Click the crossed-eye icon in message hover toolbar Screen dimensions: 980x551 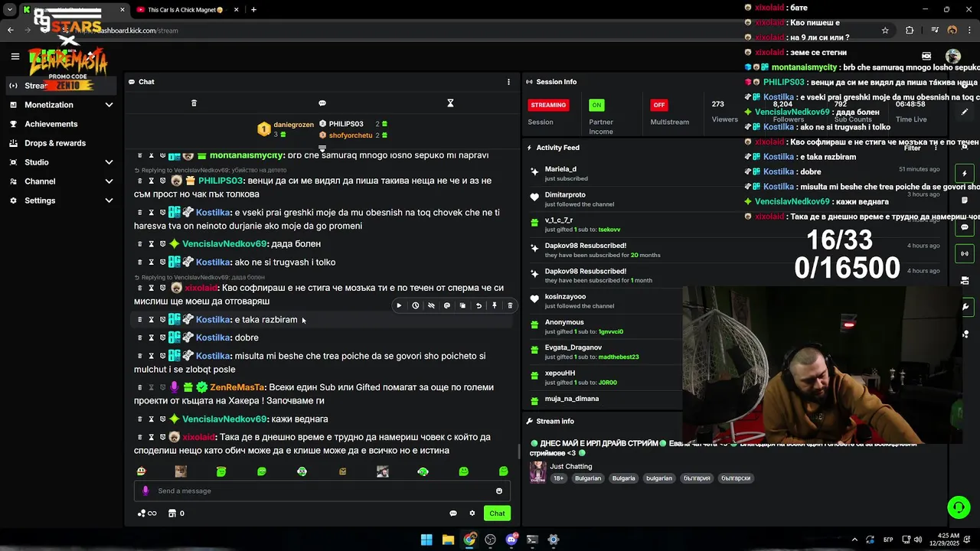coord(431,305)
